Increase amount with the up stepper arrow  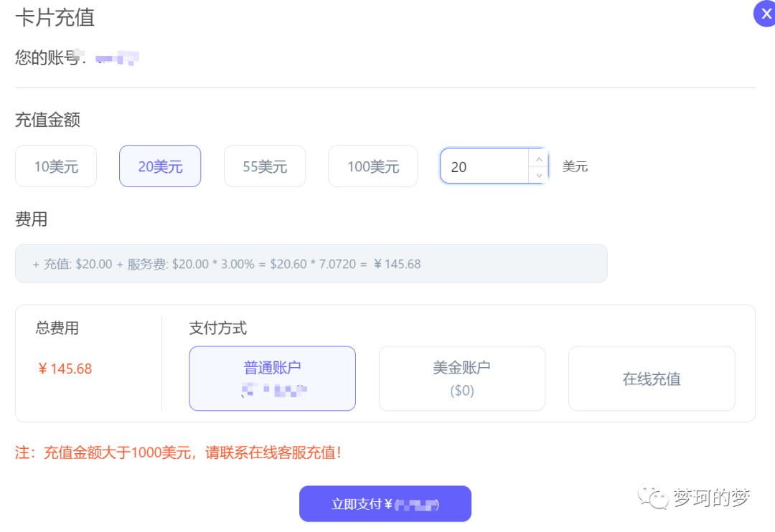point(538,158)
